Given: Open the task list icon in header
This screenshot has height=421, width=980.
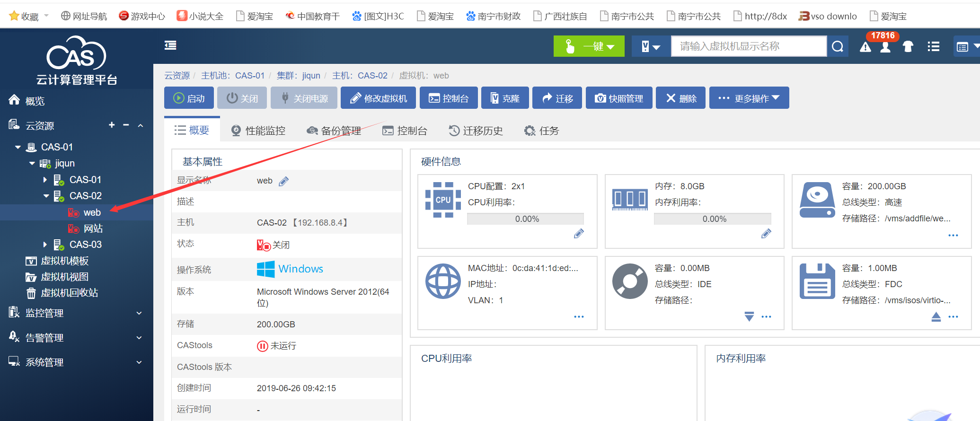Looking at the screenshot, I should pyautogui.click(x=934, y=46).
